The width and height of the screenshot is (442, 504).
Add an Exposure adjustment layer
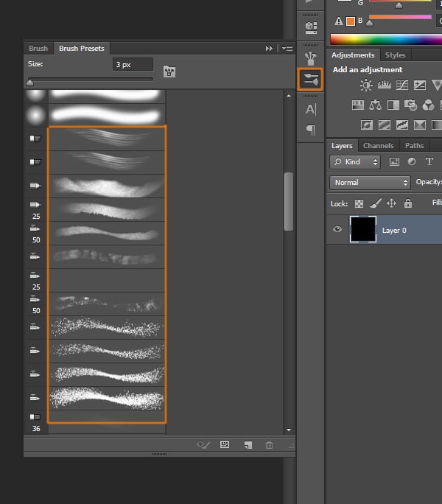pos(419,85)
